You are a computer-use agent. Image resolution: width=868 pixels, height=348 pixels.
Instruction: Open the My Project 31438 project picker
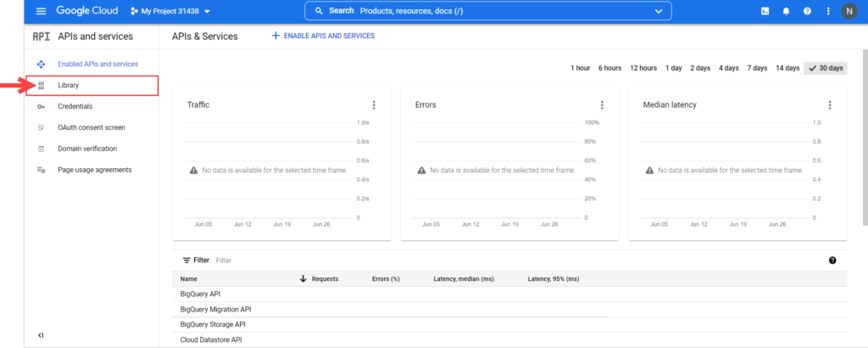pos(170,11)
